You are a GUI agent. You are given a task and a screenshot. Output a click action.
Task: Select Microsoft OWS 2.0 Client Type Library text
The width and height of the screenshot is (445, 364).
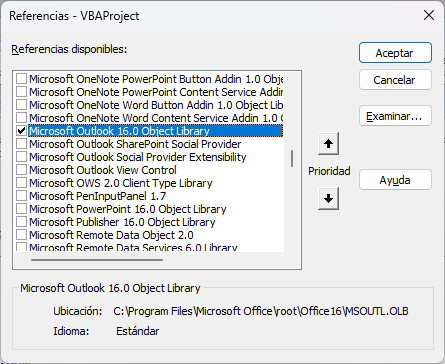coord(121,183)
